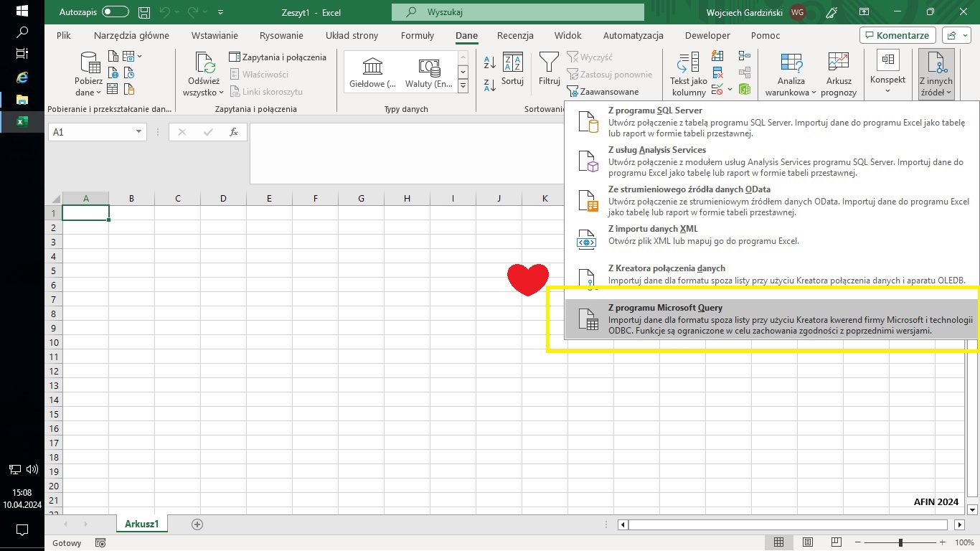980x551 pixels.
Task: Open the Zapytania i połączenia pane
Action: pyautogui.click(x=278, y=57)
